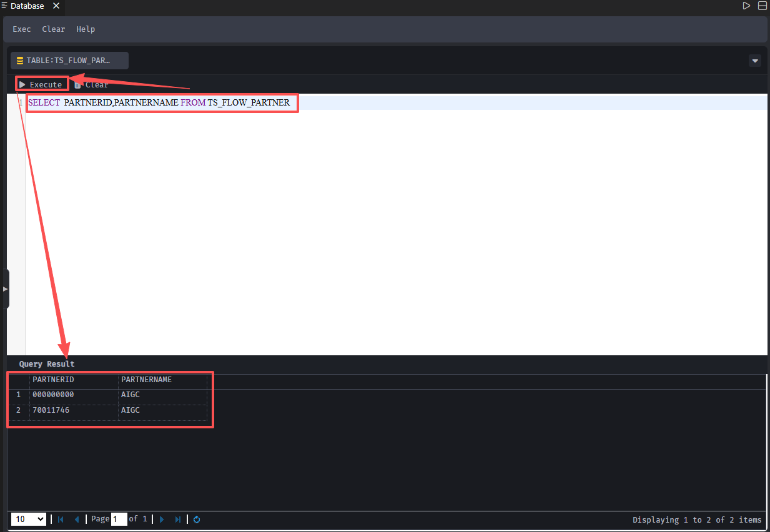Select the TABLE:TS_FLOW_PAR… tab

tap(69, 61)
